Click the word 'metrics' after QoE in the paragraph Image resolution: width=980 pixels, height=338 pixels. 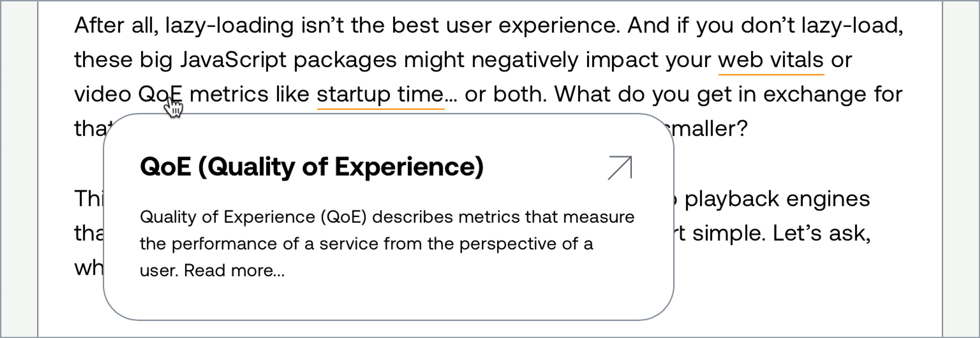click(x=229, y=94)
